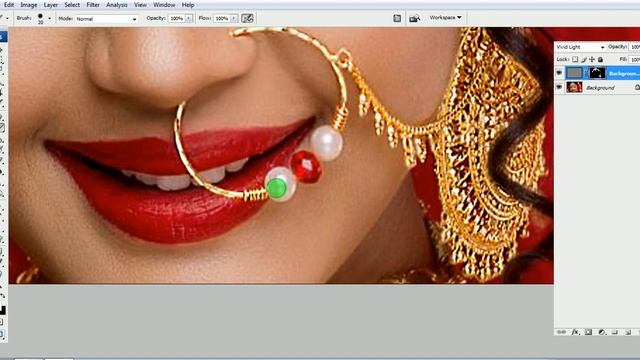Click the layer Fill field
Viewport: 640px width, 360px height.
tap(635, 60)
